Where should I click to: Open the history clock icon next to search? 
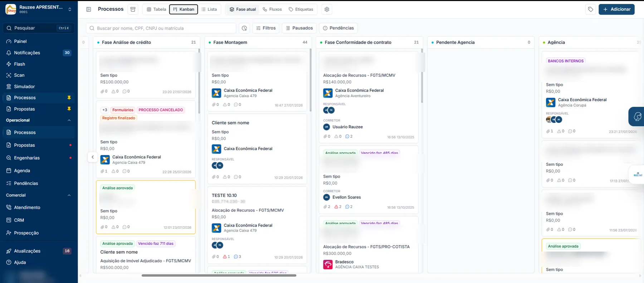click(x=244, y=28)
